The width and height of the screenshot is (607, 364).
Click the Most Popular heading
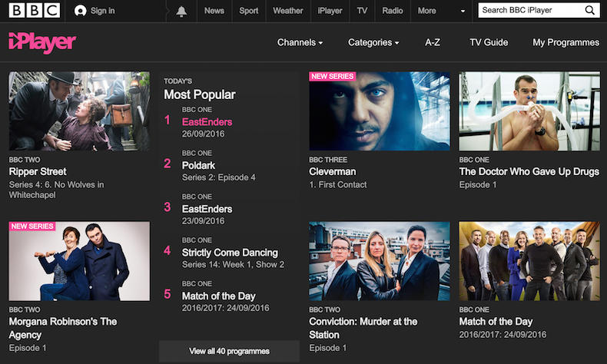199,94
